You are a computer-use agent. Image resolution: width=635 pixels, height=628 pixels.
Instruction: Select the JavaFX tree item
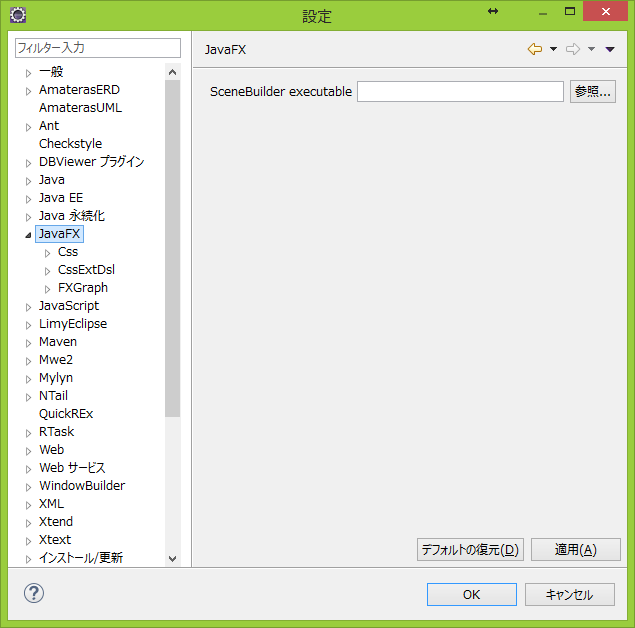60,234
